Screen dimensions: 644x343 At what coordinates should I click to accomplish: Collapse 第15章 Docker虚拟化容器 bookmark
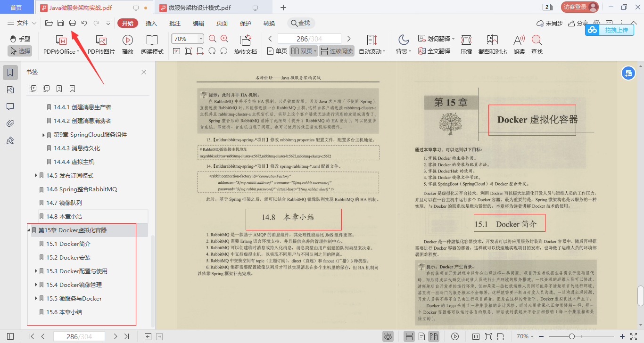coord(29,230)
